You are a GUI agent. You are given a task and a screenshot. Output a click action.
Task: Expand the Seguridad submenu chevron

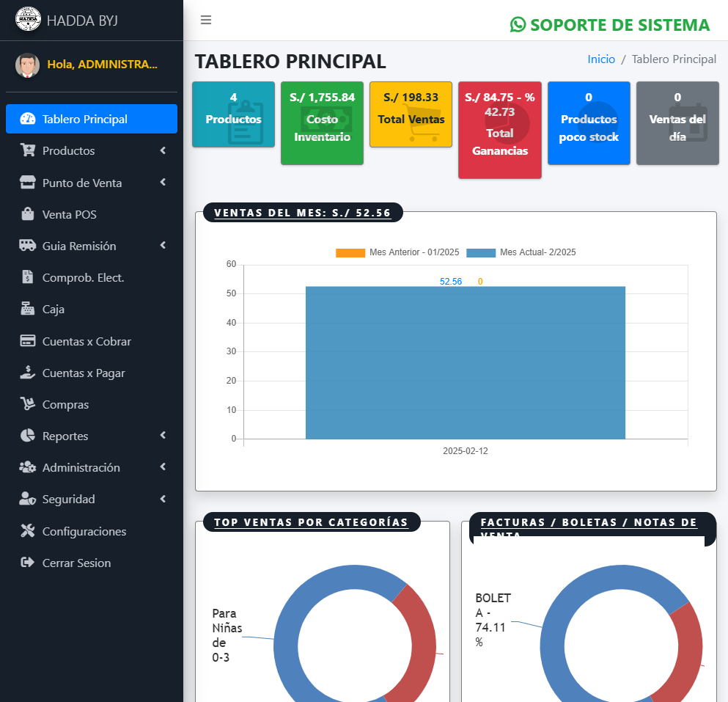[163, 499]
